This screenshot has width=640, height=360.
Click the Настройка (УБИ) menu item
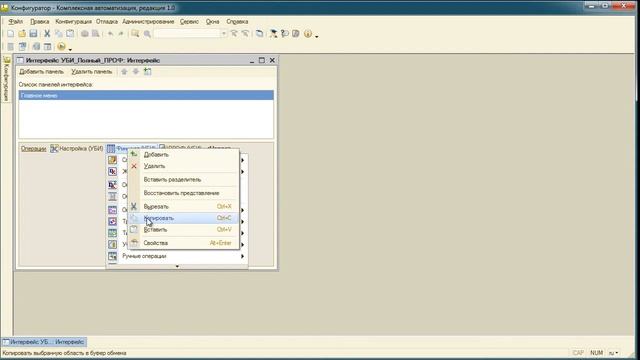[77, 149]
